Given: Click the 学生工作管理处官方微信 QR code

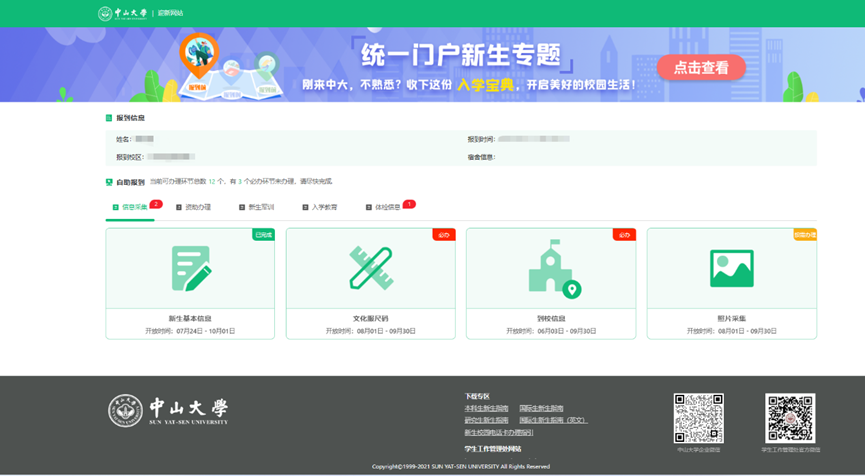Looking at the screenshot, I should pyautogui.click(x=790, y=418).
